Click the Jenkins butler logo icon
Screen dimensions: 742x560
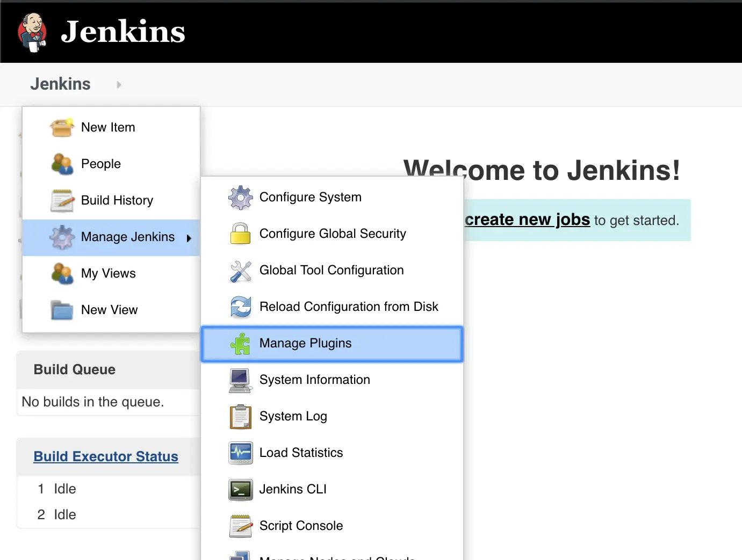click(x=32, y=32)
